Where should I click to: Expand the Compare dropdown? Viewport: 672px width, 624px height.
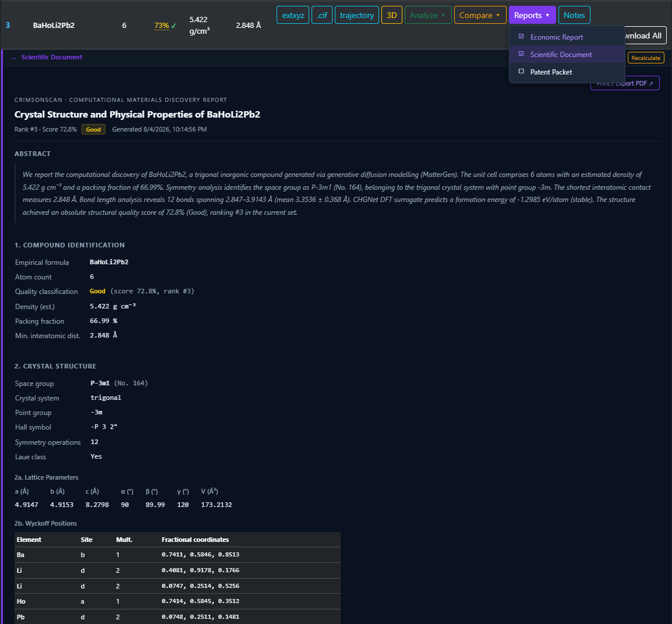(480, 15)
